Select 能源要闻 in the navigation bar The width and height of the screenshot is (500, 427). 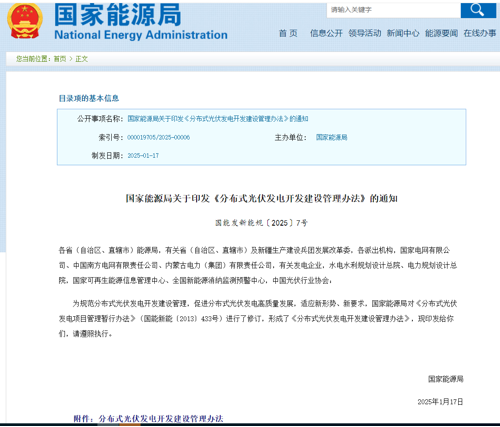[x=441, y=33]
